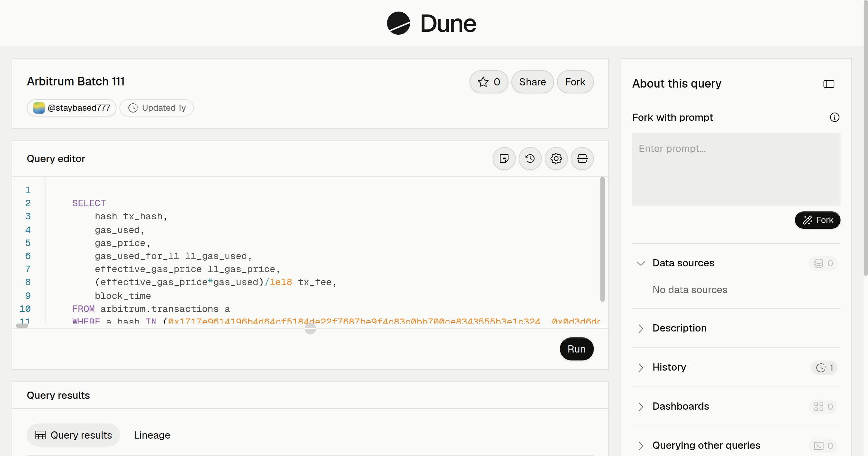Click the page vertical scrollbar
This screenshot has height=456, width=868.
click(865, 138)
